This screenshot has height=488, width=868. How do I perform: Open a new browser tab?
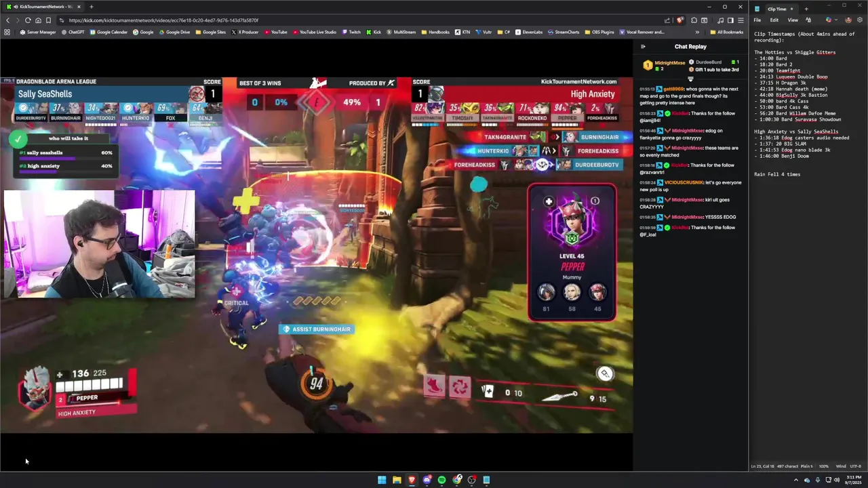pos(91,7)
